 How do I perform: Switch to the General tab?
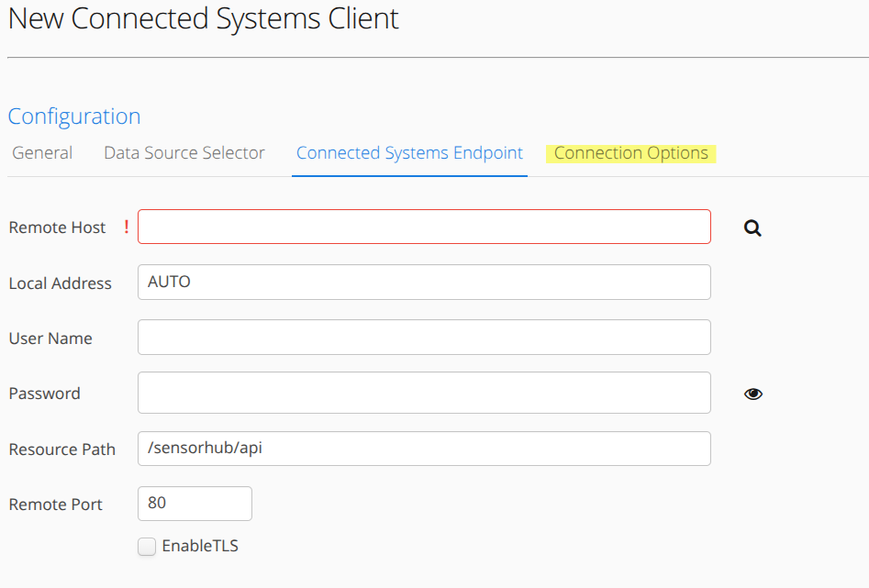tap(42, 153)
